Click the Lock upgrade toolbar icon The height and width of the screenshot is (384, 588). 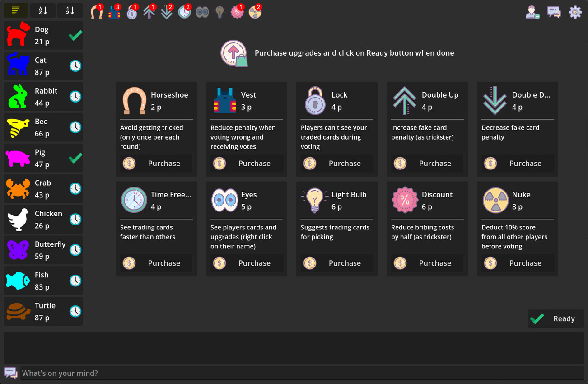132,11
